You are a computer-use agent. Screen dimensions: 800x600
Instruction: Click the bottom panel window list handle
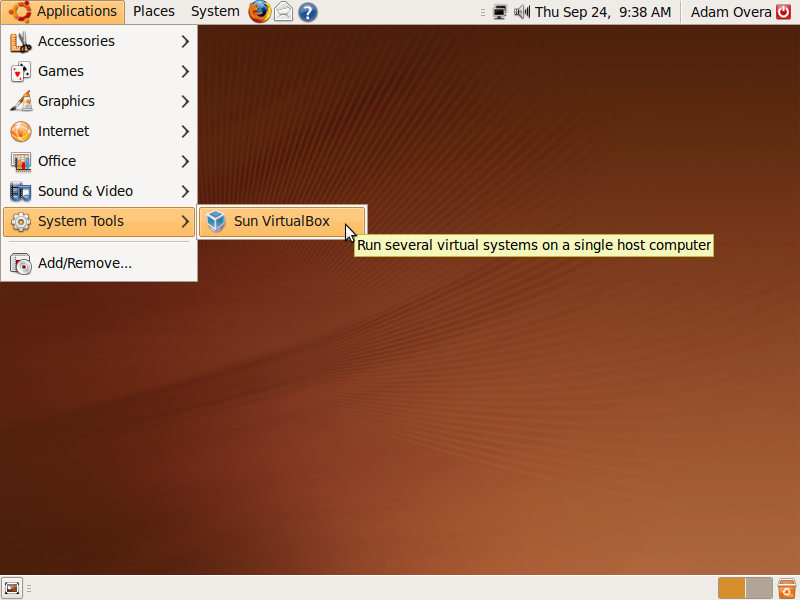tap(29, 588)
